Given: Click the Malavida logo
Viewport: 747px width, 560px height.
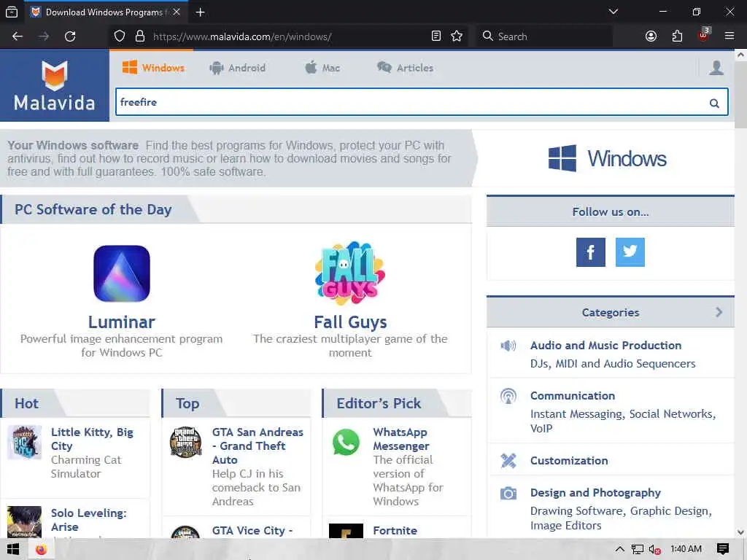Looking at the screenshot, I should pyautogui.click(x=54, y=86).
